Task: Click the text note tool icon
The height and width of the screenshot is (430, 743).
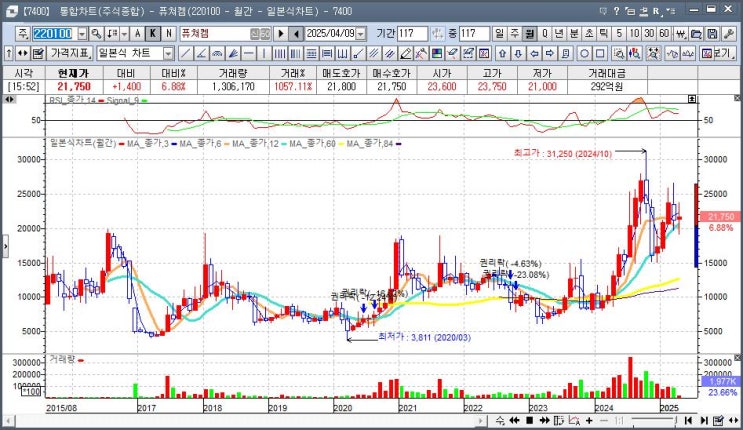Action: pos(565,53)
